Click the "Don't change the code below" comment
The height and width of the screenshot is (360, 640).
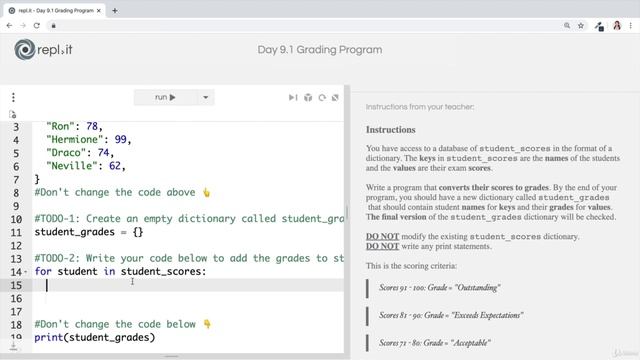click(x=123, y=324)
